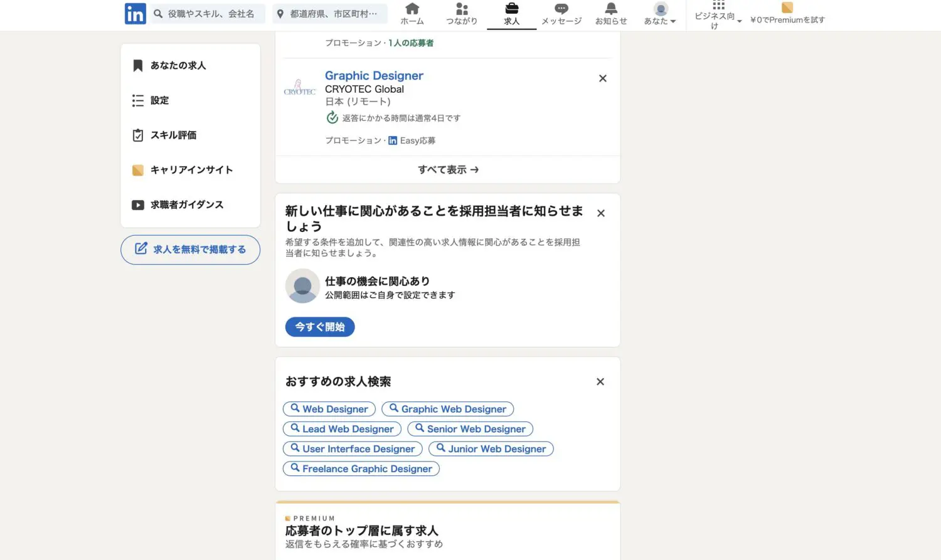
Task: Open the Notifications (お知らせ) bell icon
Action: coord(611,14)
